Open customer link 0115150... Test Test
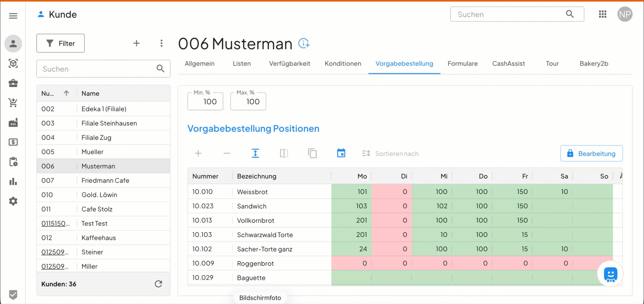The height and width of the screenshot is (304, 644). point(55,223)
